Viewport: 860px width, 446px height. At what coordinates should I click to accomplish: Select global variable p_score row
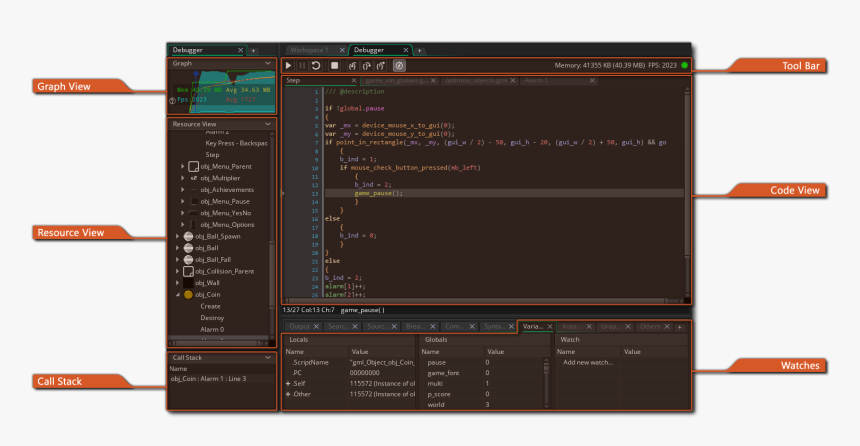(485, 394)
